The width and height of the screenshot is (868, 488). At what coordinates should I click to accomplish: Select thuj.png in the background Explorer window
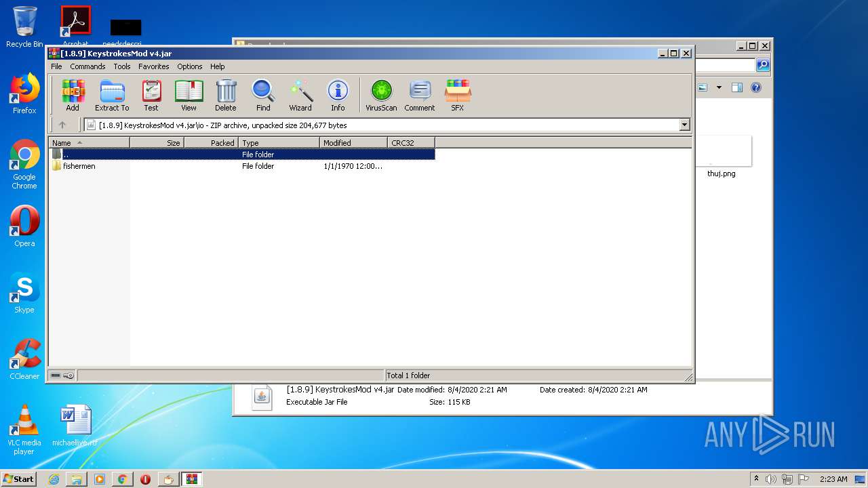click(x=721, y=157)
